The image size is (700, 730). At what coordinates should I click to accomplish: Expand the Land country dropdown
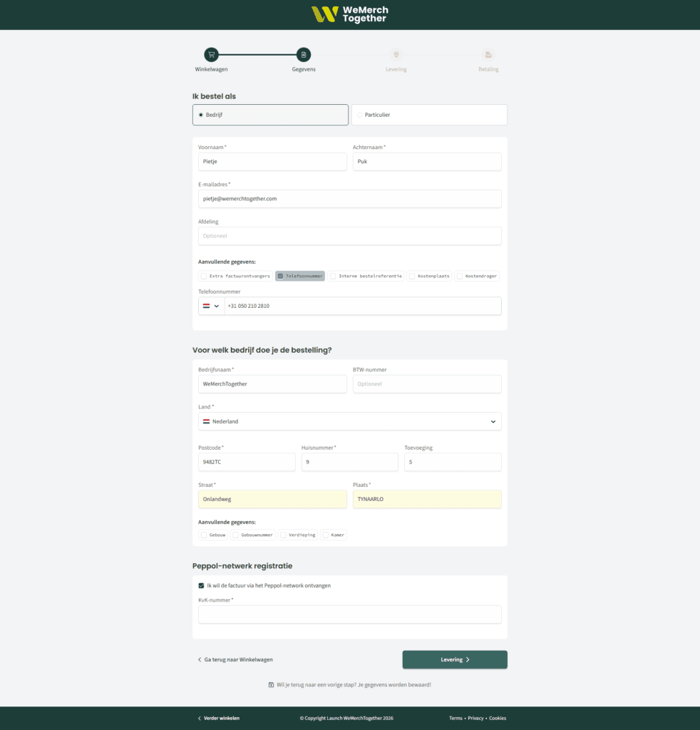(349, 421)
